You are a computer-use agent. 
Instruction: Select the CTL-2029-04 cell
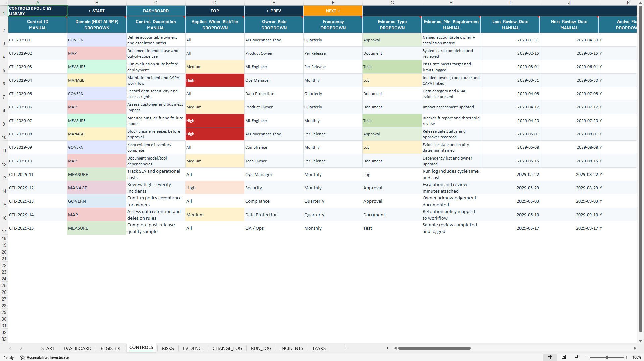pyautogui.click(x=38, y=80)
